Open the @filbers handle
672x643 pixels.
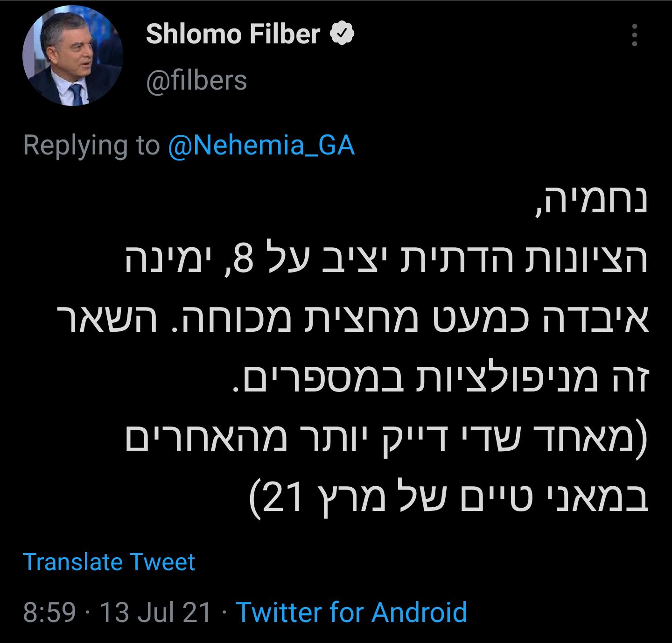tap(196, 80)
